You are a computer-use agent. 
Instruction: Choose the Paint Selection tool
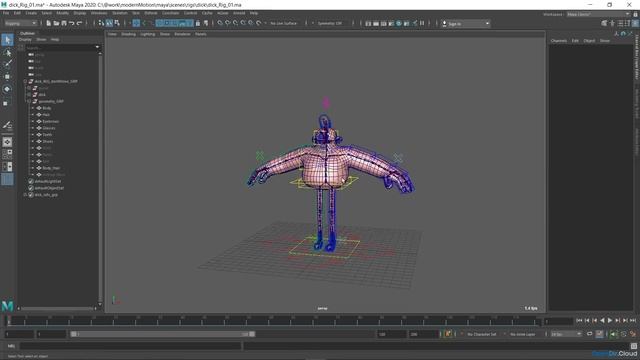tap(7, 64)
